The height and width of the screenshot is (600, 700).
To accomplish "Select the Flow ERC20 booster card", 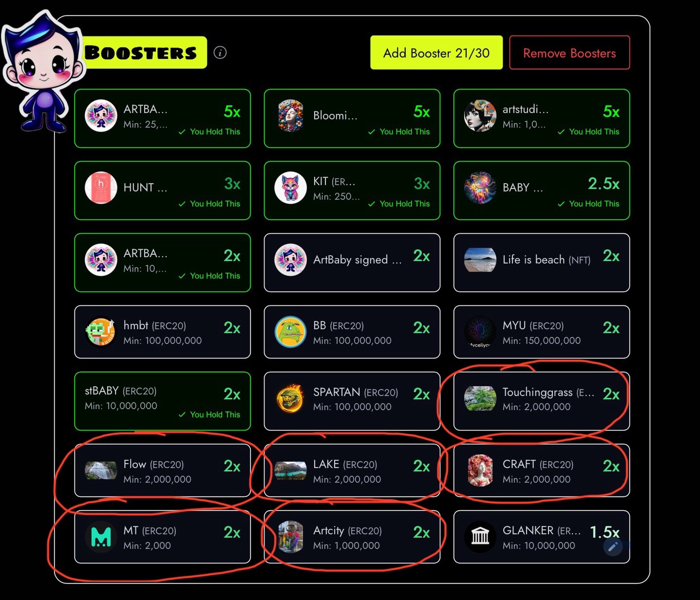I will pyautogui.click(x=162, y=470).
